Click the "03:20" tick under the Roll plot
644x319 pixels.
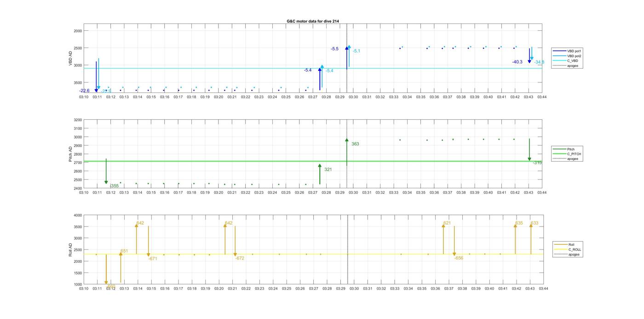[x=218, y=289]
